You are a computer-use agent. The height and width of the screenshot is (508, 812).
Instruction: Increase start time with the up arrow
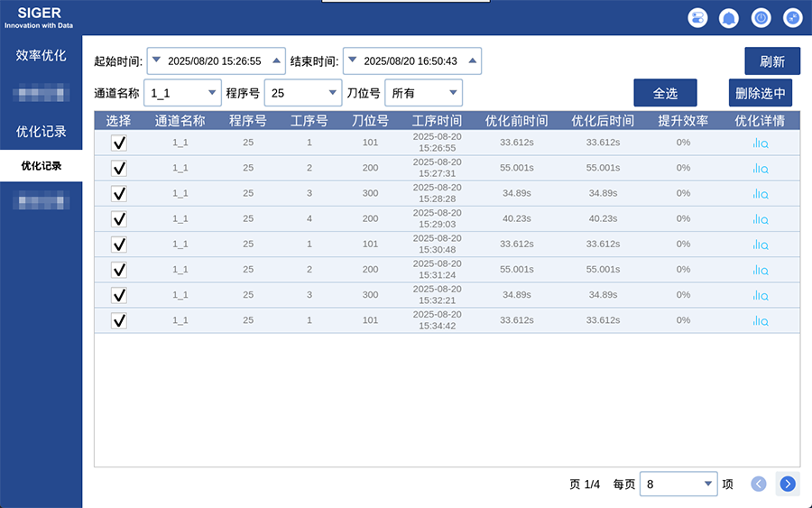[x=277, y=60]
